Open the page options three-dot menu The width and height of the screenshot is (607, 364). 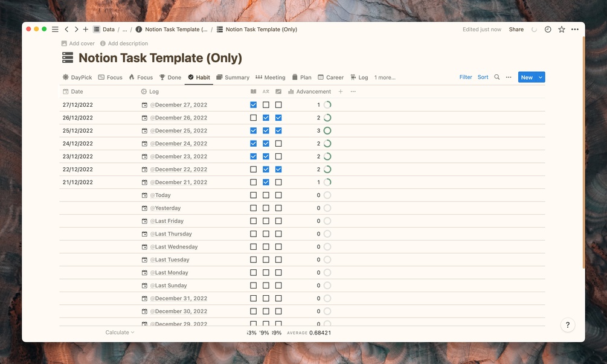[575, 30]
